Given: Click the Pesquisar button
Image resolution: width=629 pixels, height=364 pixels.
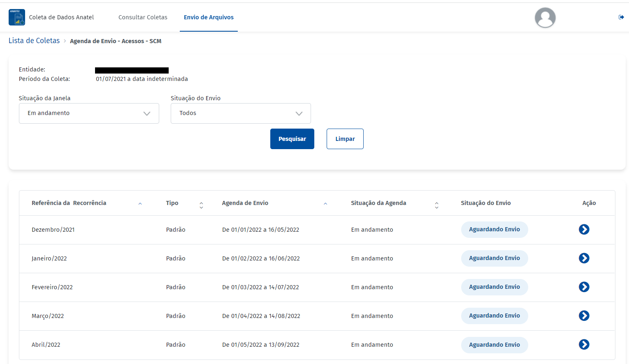Looking at the screenshot, I should [292, 139].
